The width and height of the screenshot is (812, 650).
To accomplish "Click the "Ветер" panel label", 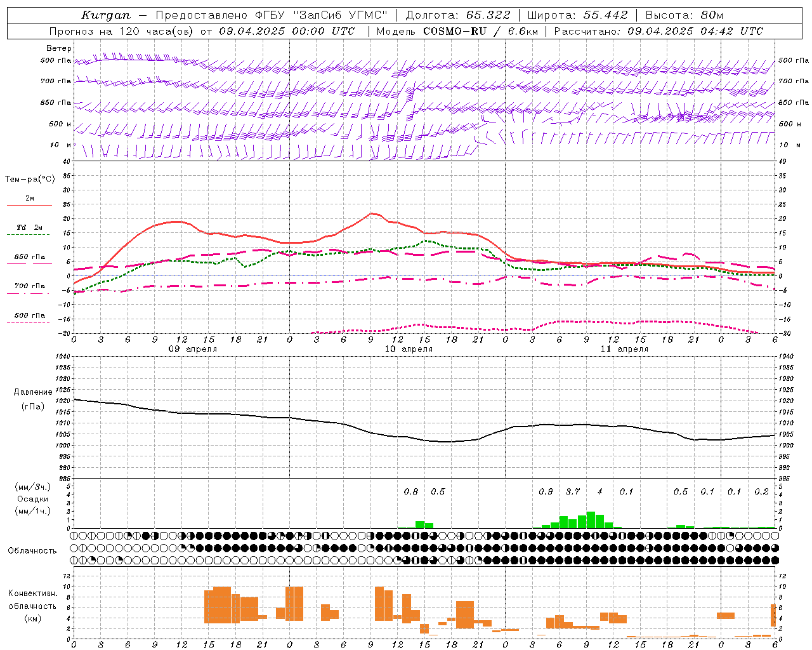I will pos(59,48).
